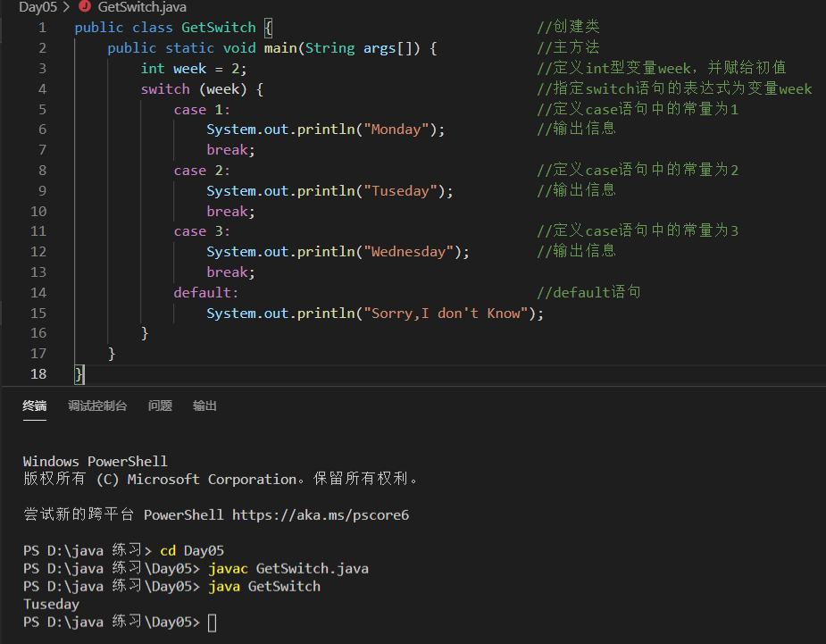Click the javac GetSwitch.java command in terminal
This screenshot has height=644, width=826.
[x=288, y=569]
